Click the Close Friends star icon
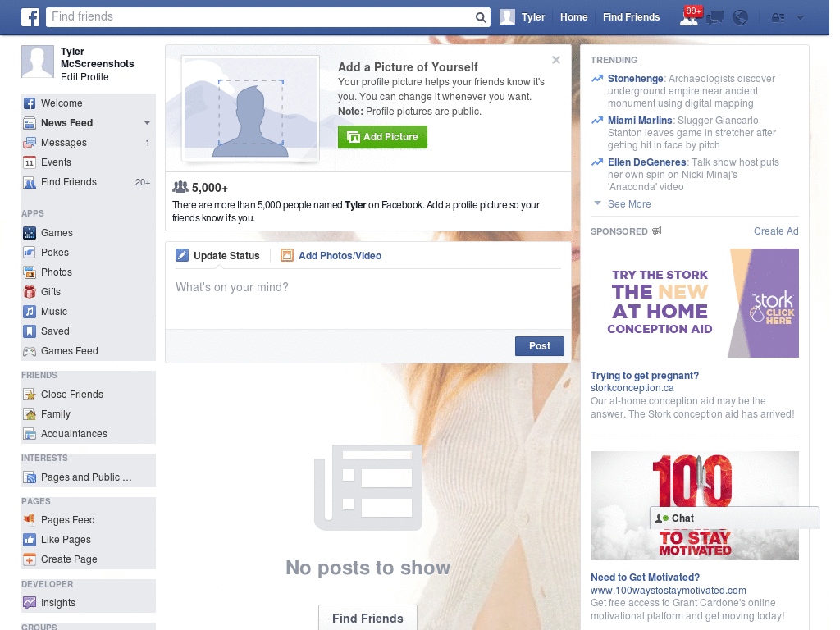This screenshot has width=840, height=630. (30, 395)
